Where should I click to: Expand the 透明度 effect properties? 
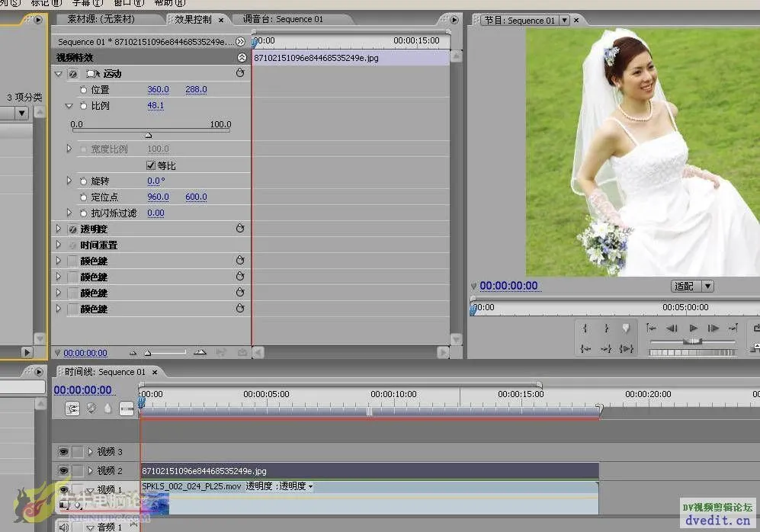click(x=59, y=229)
